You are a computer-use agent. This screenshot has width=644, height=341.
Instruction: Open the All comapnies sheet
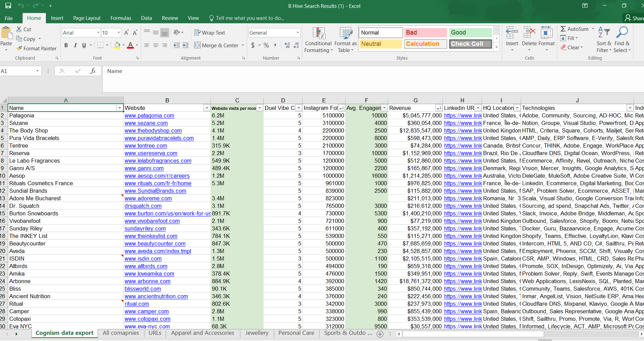121,333
